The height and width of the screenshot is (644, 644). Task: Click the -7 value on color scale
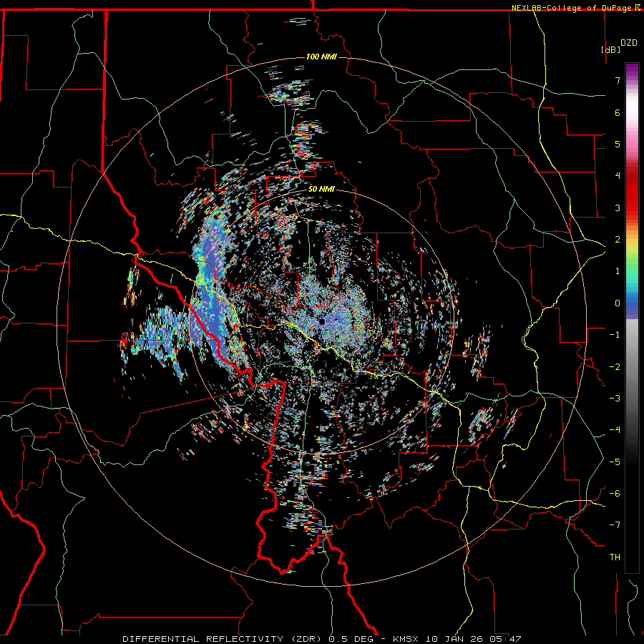[615, 525]
